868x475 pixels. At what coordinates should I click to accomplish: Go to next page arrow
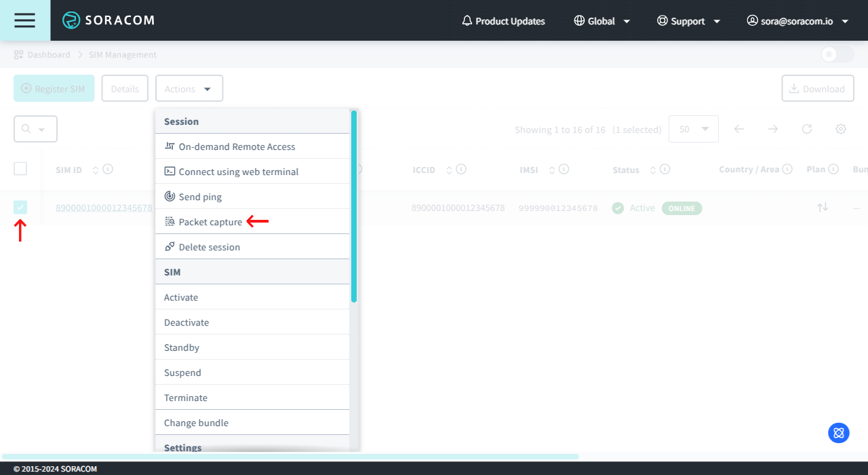click(773, 129)
